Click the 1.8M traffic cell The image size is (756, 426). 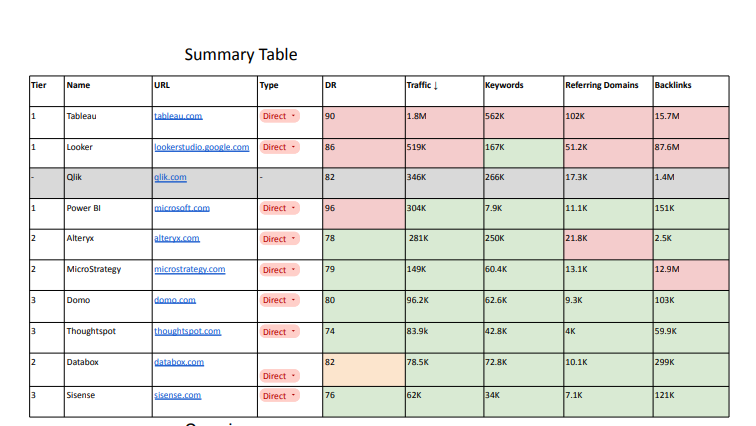[444, 122]
